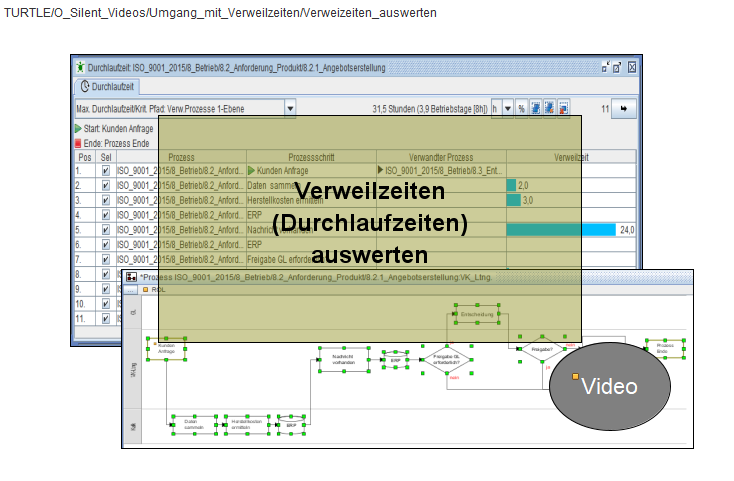Select the GL swimlane header
The image size is (734, 481).
pos(132,312)
